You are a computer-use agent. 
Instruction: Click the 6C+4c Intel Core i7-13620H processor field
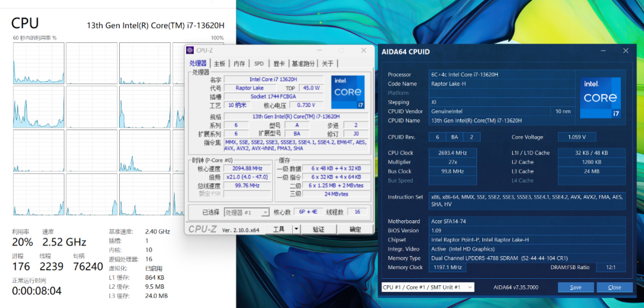click(x=502, y=75)
